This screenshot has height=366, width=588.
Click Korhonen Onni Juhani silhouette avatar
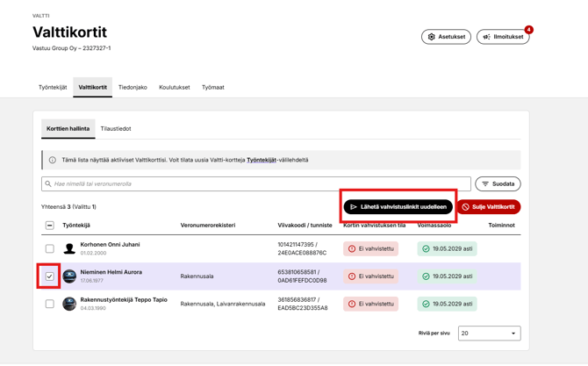pyautogui.click(x=69, y=248)
